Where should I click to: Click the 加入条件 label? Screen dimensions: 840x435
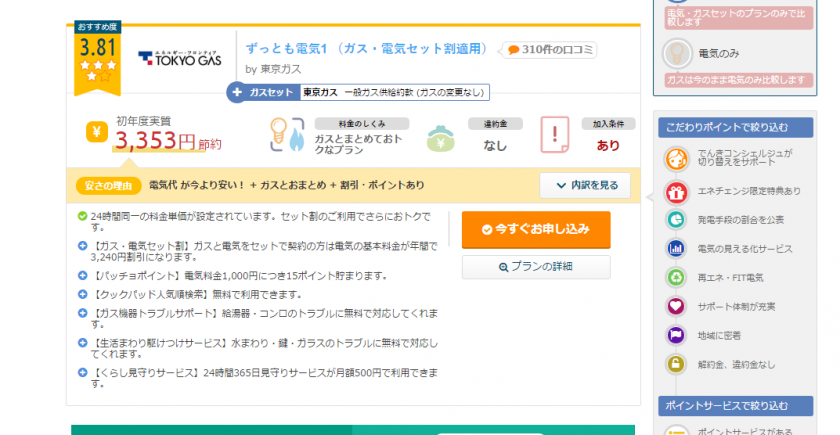pyautogui.click(x=608, y=124)
